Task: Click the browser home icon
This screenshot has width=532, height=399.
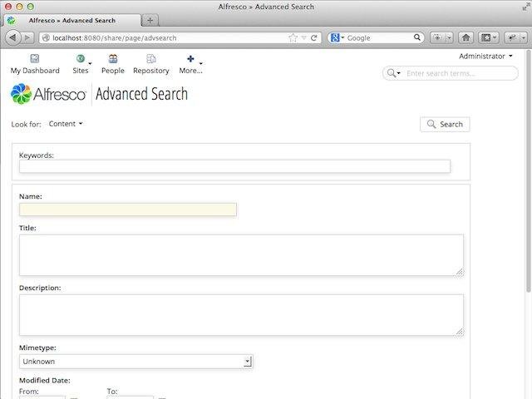Action: [465, 37]
